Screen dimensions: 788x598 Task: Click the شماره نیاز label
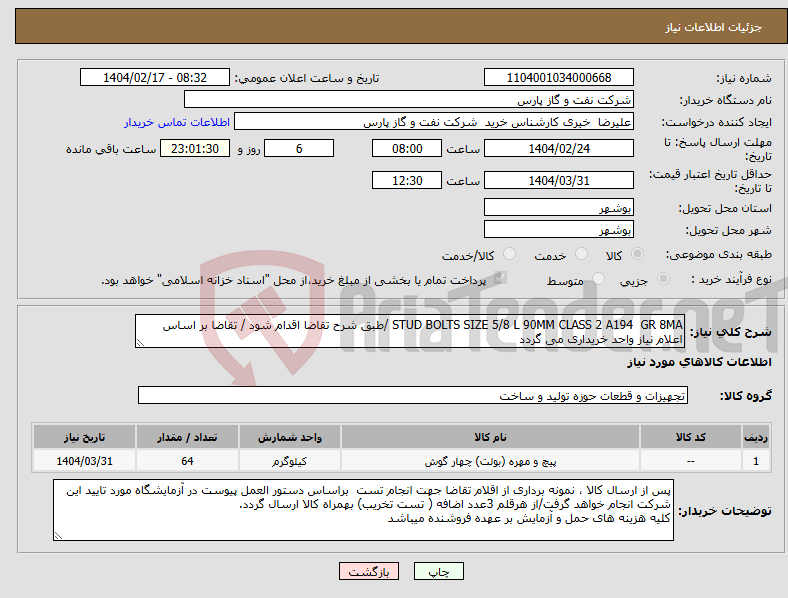pyautogui.click(x=744, y=78)
